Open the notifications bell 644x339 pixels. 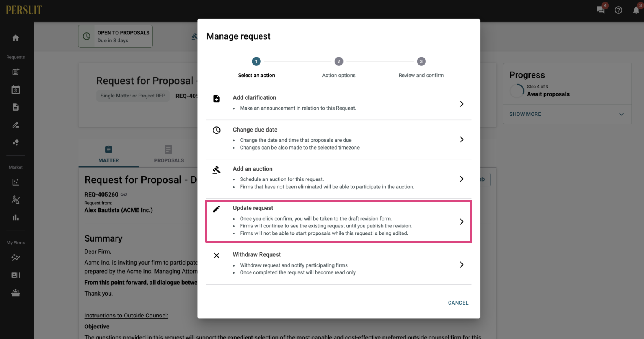click(x=636, y=10)
